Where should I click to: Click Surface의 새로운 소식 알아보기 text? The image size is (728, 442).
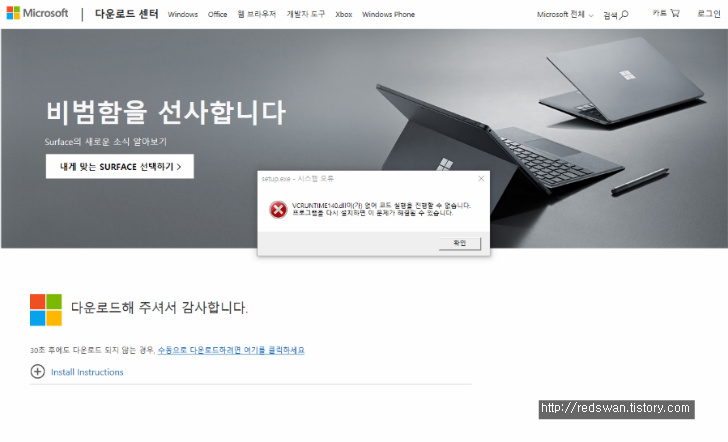[105, 142]
